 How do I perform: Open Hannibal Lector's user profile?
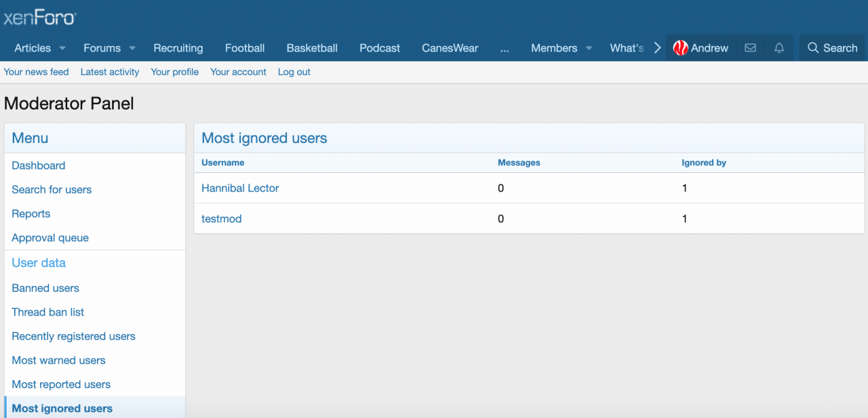click(x=240, y=188)
